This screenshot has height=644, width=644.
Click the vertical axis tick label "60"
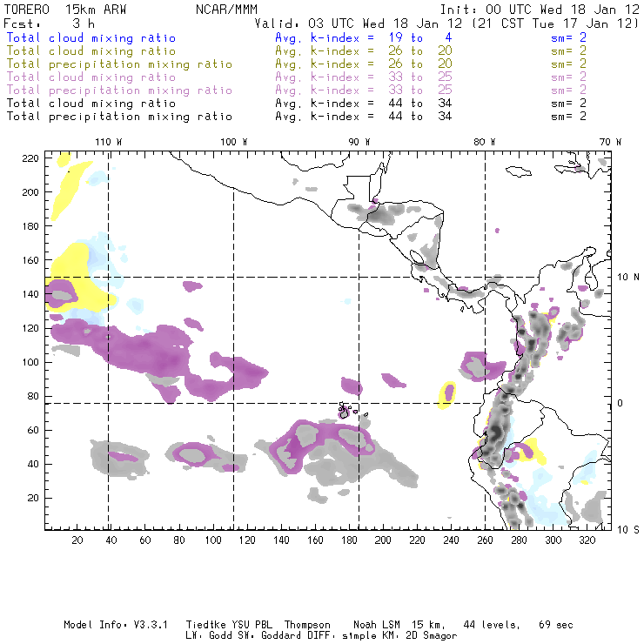[x=33, y=430]
